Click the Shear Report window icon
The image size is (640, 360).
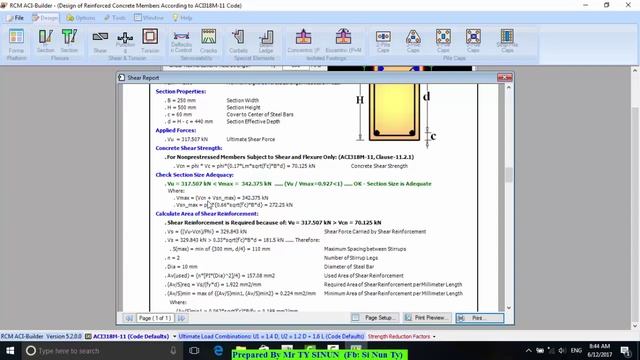[121, 78]
